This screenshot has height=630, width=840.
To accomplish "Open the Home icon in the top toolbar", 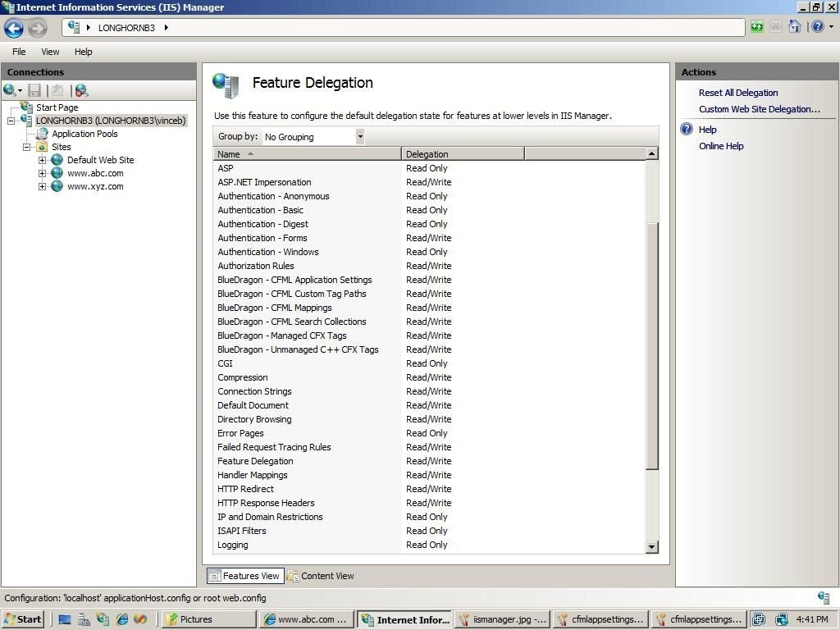I will tap(794, 26).
